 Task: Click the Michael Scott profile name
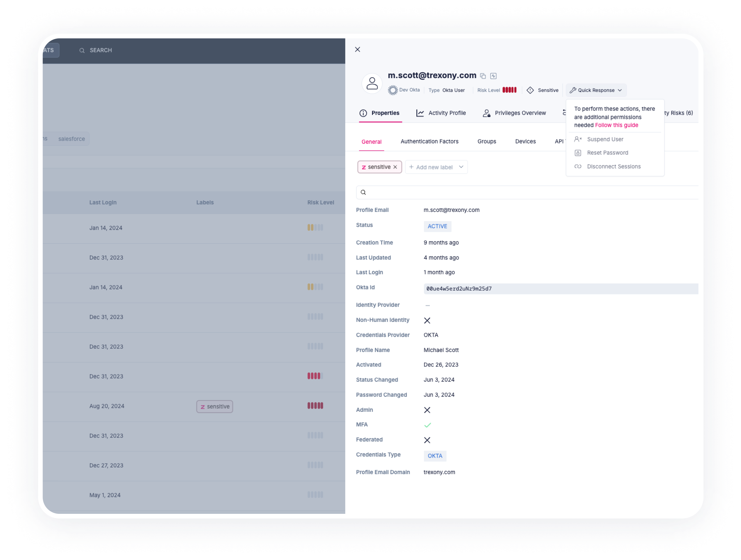click(441, 350)
